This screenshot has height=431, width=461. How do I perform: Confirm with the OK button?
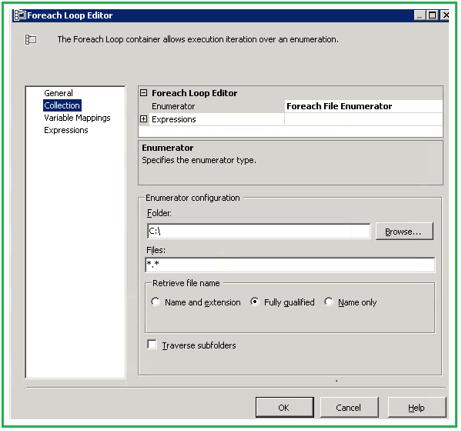click(284, 407)
